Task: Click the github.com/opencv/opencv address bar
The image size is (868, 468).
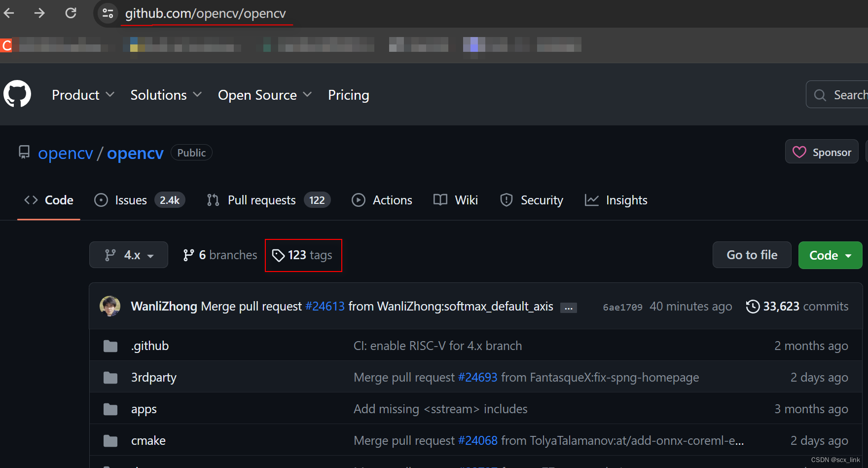Action: click(205, 13)
